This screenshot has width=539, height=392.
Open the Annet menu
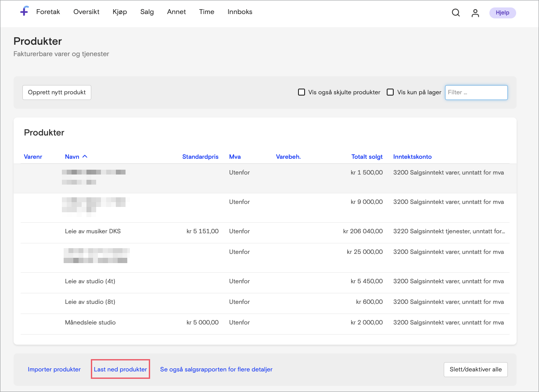click(176, 12)
